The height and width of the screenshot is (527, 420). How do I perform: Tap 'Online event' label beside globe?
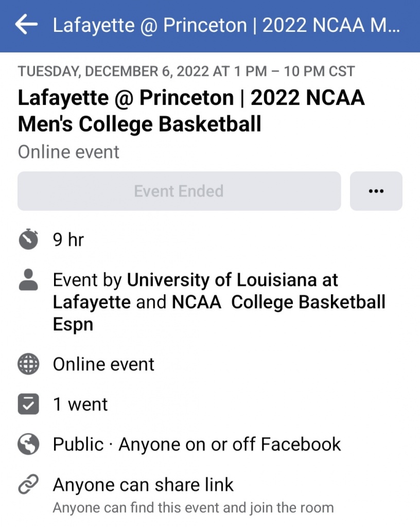[x=103, y=364]
